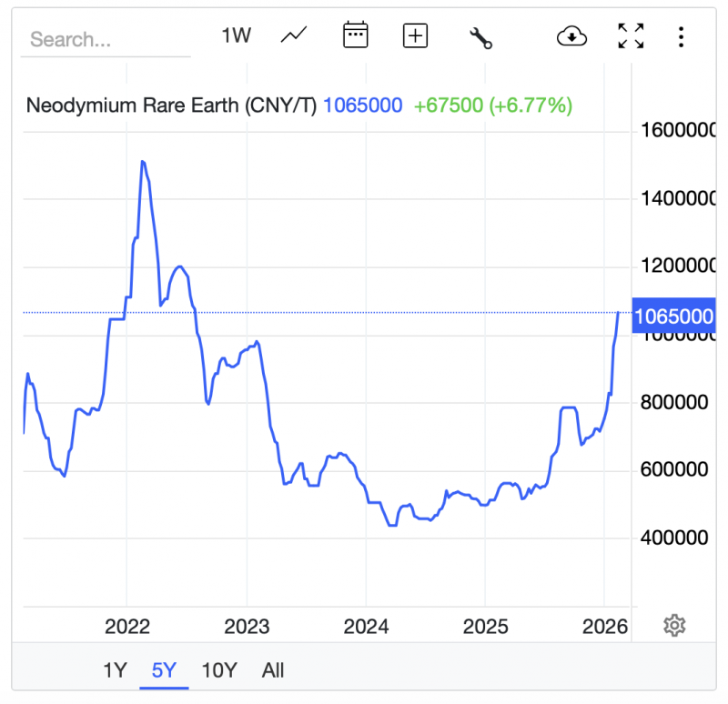Click the 2022 peak on the price line

pyautogui.click(x=143, y=162)
